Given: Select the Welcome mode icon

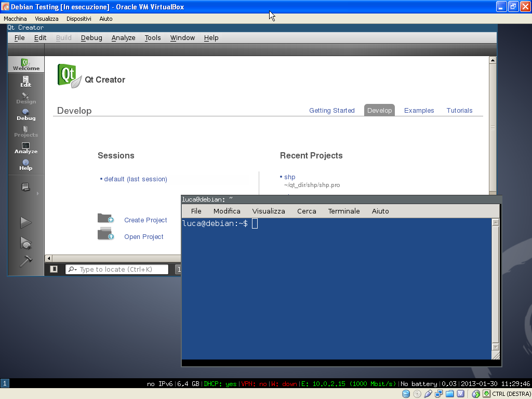Looking at the screenshot, I should pos(25,64).
